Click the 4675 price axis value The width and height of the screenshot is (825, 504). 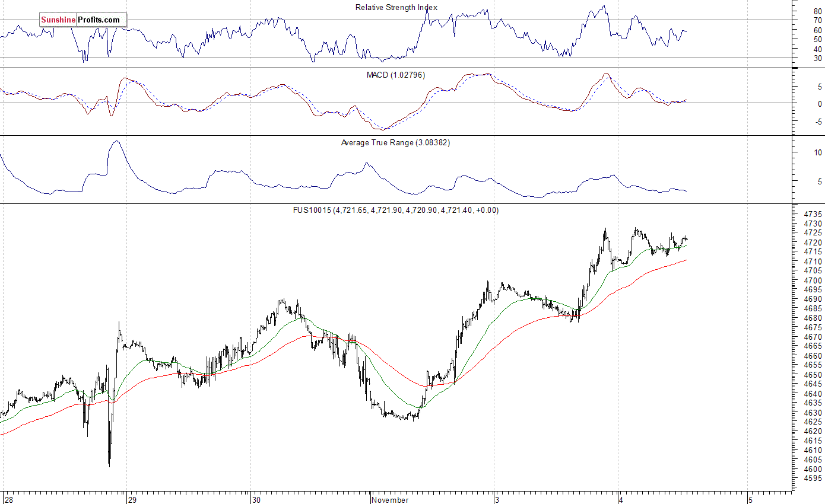coord(813,327)
